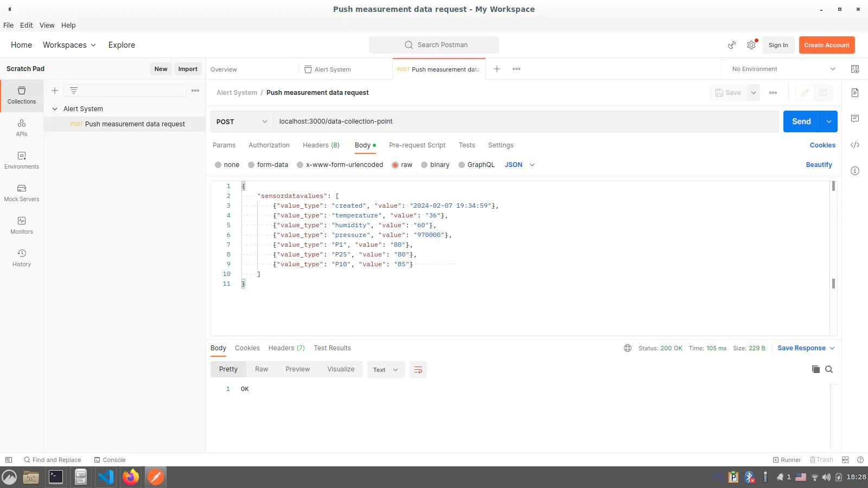Open the Monitors sidebar panel
Image resolution: width=868 pixels, height=488 pixels.
[x=22, y=226]
